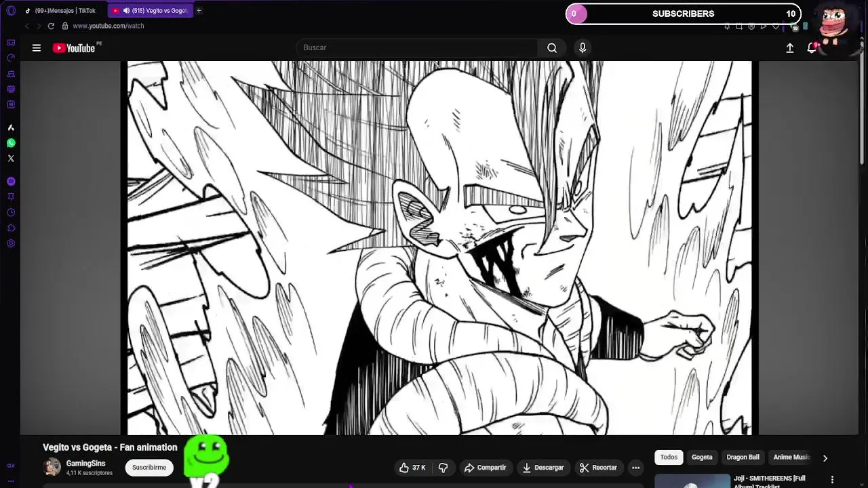
Task: Click the 4,11 K suscriptores count text
Action: pyautogui.click(x=90, y=473)
